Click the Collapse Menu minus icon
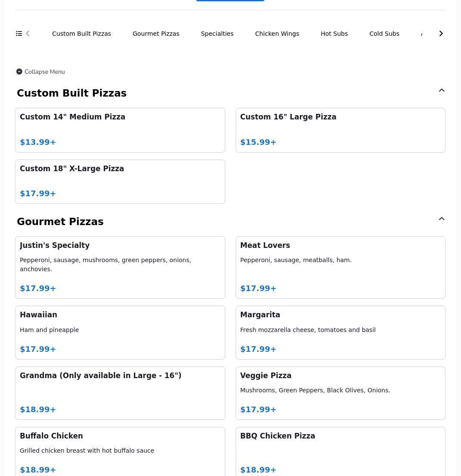The height and width of the screenshot is (476, 461). 19,72
